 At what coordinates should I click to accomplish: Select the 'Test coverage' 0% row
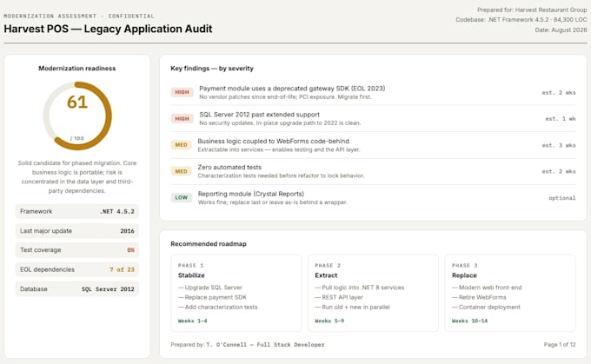coord(76,250)
